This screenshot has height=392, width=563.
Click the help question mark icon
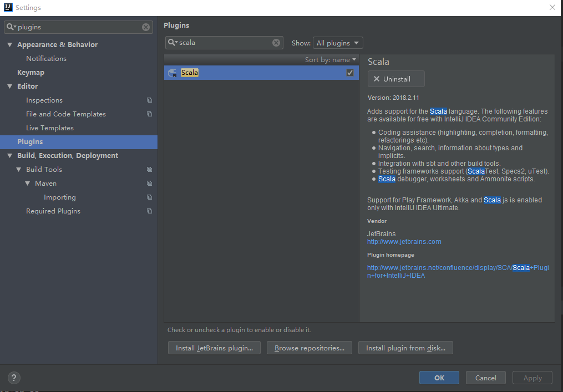14,378
